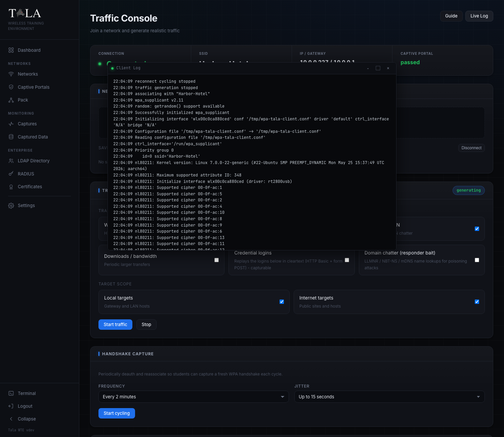Image resolution: width=504 pixels, height=437 pixels.
Task: Click the LDAP Directory users icon
Action: 11,161
